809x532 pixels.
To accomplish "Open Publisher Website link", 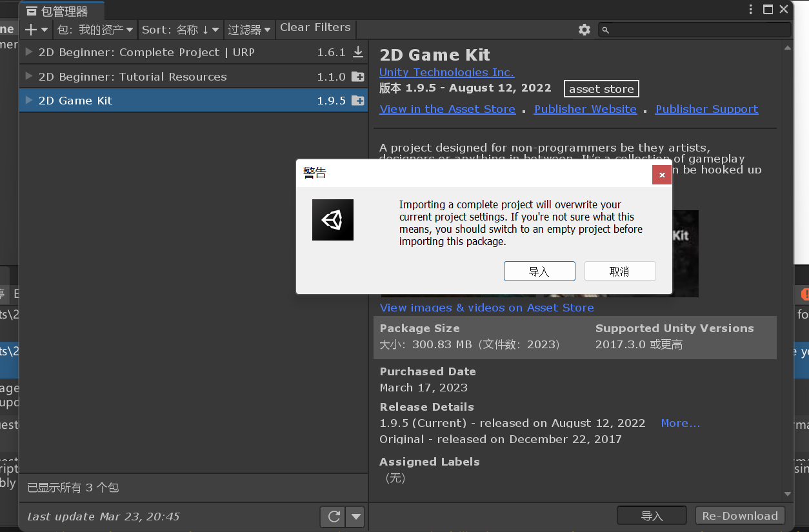I will pyautogui.click(x=586, y=109).
